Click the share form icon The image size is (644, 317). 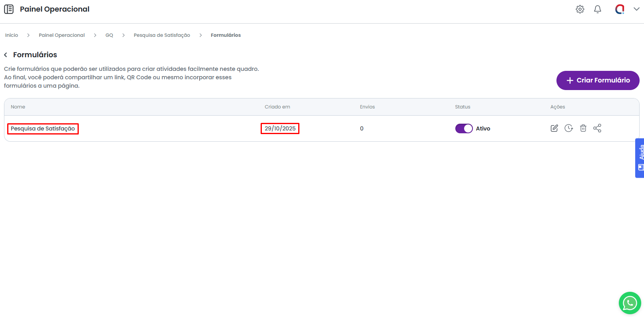[x=597, y=128]
